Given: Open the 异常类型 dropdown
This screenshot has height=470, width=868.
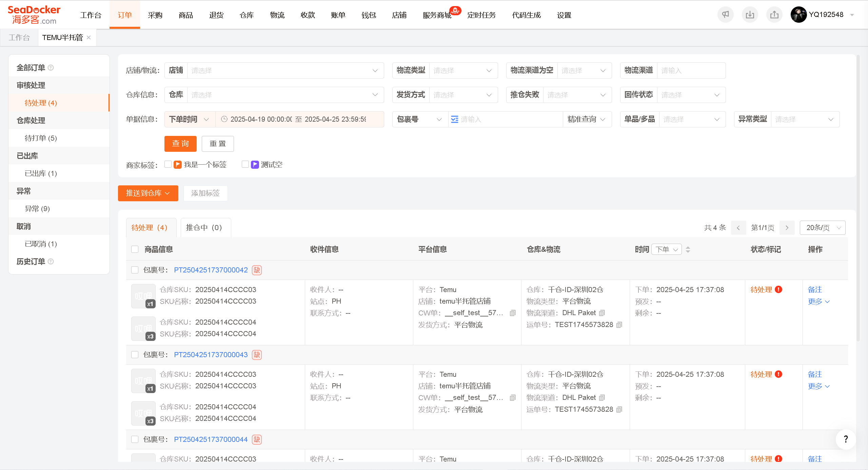Looking at the screenshot, I should [x=805, y=119].
